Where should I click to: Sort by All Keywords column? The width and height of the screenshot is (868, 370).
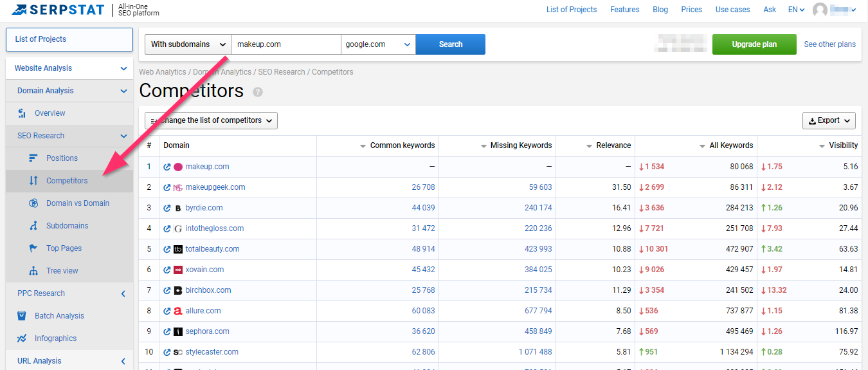tap(727, 145)
